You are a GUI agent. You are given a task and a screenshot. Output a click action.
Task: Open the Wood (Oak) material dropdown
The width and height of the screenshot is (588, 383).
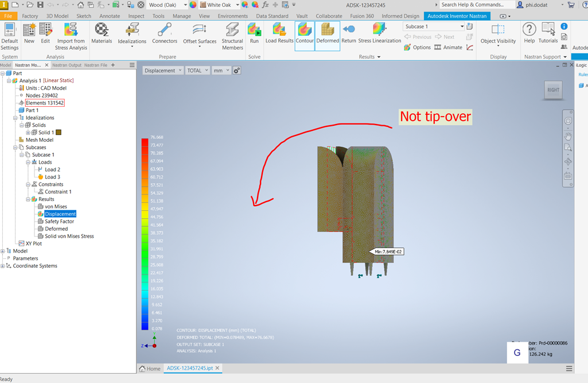[167, 5]
